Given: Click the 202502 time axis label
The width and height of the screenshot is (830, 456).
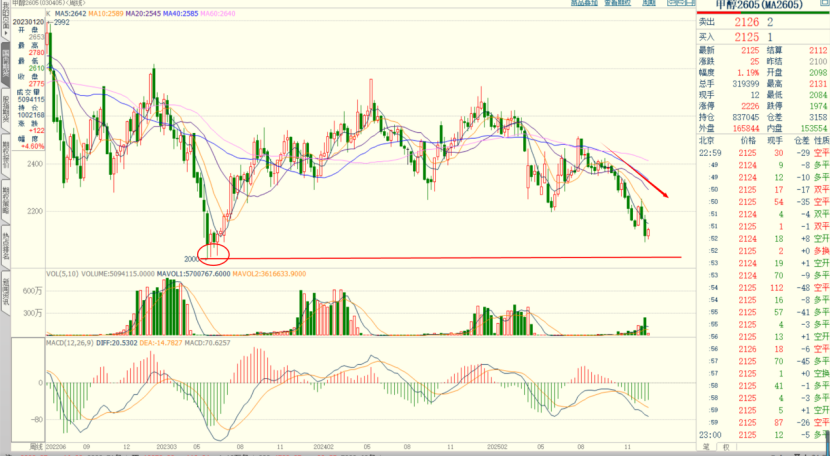Looking at the screenshot, I should pos(497,446).
